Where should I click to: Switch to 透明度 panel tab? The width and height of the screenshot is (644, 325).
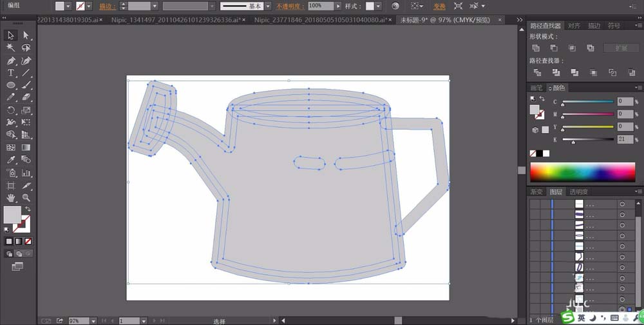click(578, 192)
